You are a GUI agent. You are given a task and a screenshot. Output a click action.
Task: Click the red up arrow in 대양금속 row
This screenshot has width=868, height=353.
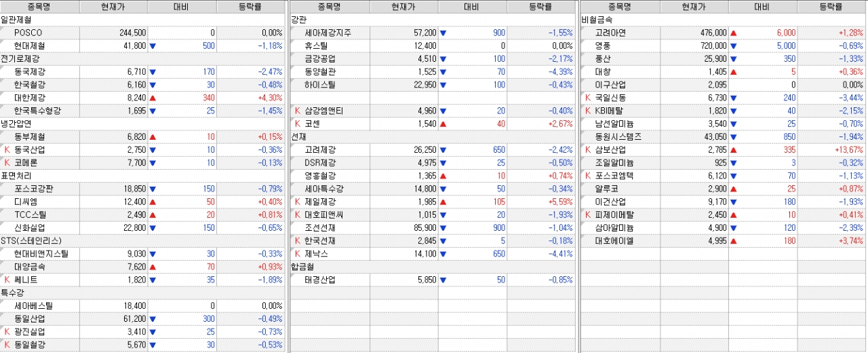pyautogui.click(x=153, y=267)
